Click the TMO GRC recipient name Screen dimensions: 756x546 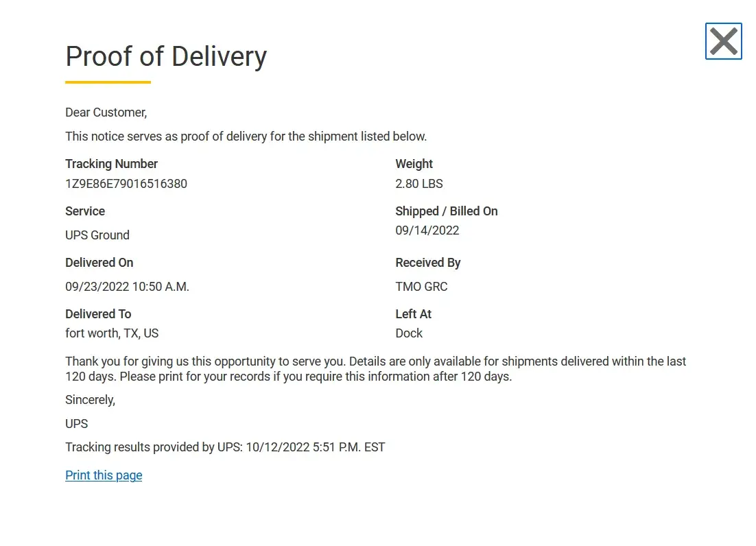tap(421, 287)
